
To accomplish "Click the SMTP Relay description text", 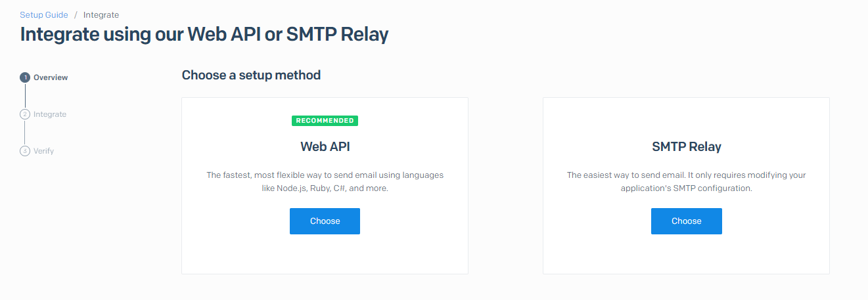I will (x=687, y=182).
